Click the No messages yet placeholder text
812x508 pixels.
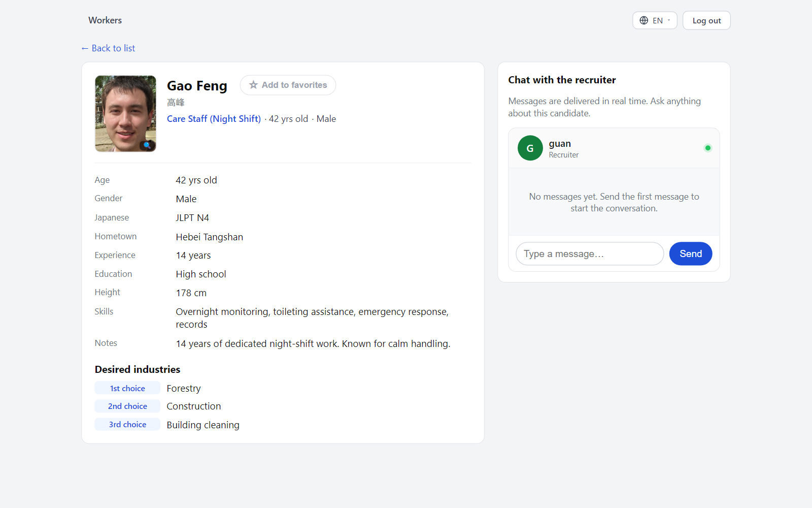[x=614, y=202]
